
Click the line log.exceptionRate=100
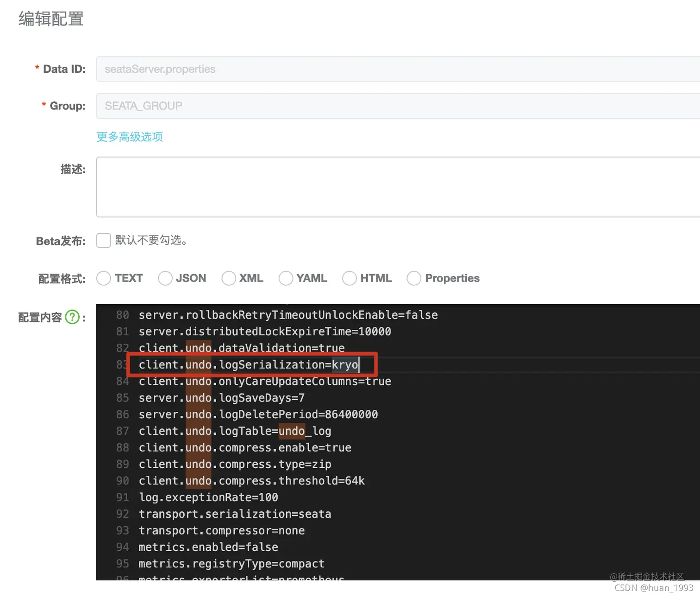tap(208, 497)
